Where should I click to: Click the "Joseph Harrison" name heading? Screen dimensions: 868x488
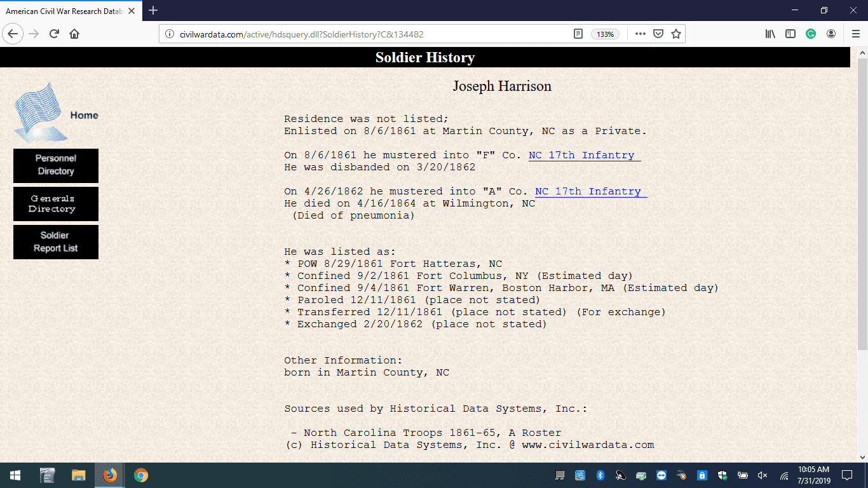[502, 86]
